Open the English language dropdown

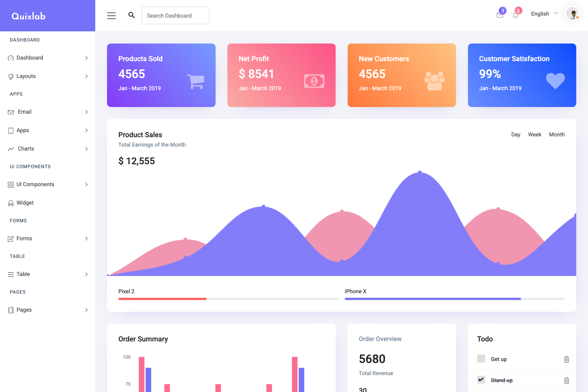coord(544,14)
